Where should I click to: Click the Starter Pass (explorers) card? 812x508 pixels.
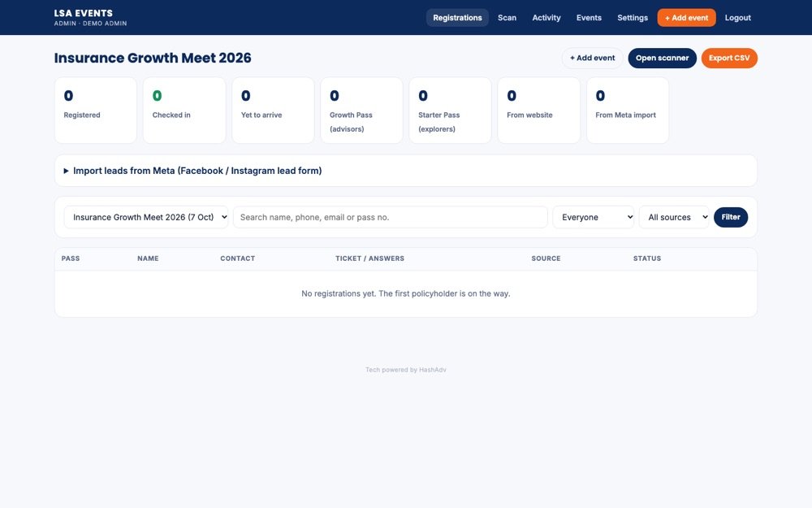click(450, 111)
